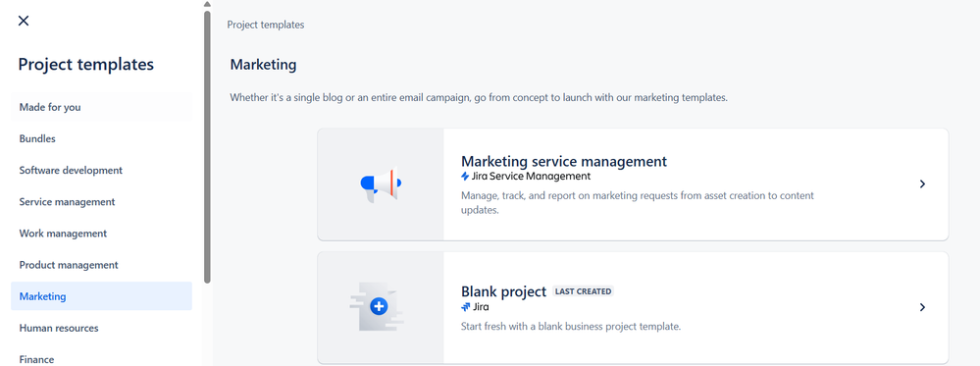Click the 'Project templates' sidebar heading
The height and width of the screenshot is (366, 980).
85,65
